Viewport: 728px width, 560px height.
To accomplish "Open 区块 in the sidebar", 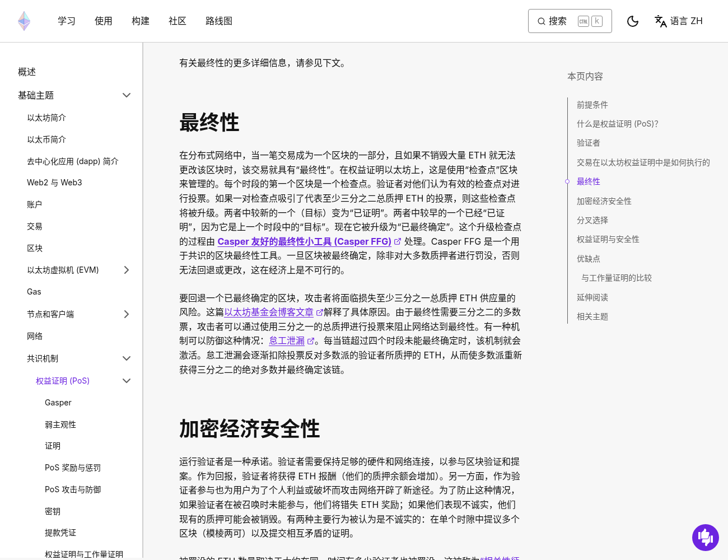I will [35, 248].
